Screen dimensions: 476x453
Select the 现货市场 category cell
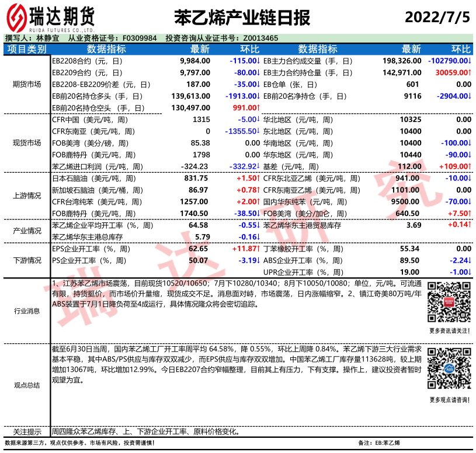coord(27,143)
